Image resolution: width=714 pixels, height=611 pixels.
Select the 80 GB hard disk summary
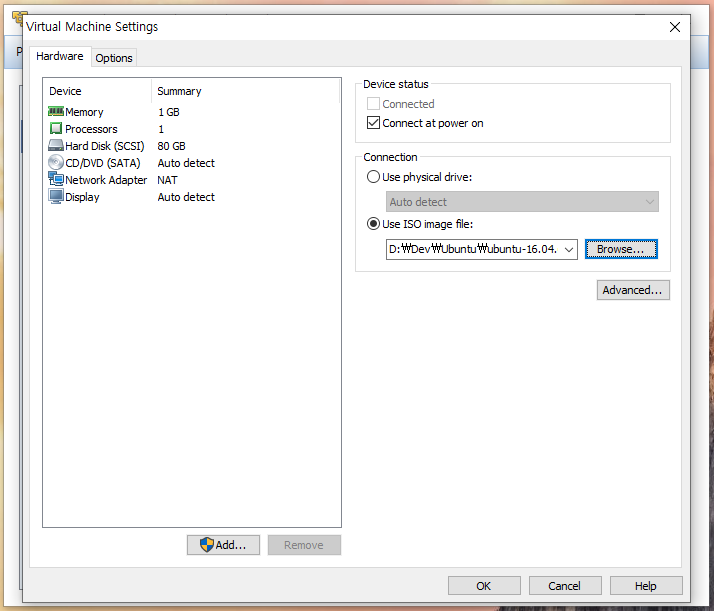click(172, 146)
